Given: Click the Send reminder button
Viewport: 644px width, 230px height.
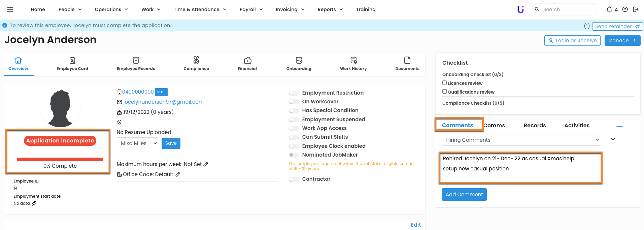Looking at the screenshot, I should point(617,26).
